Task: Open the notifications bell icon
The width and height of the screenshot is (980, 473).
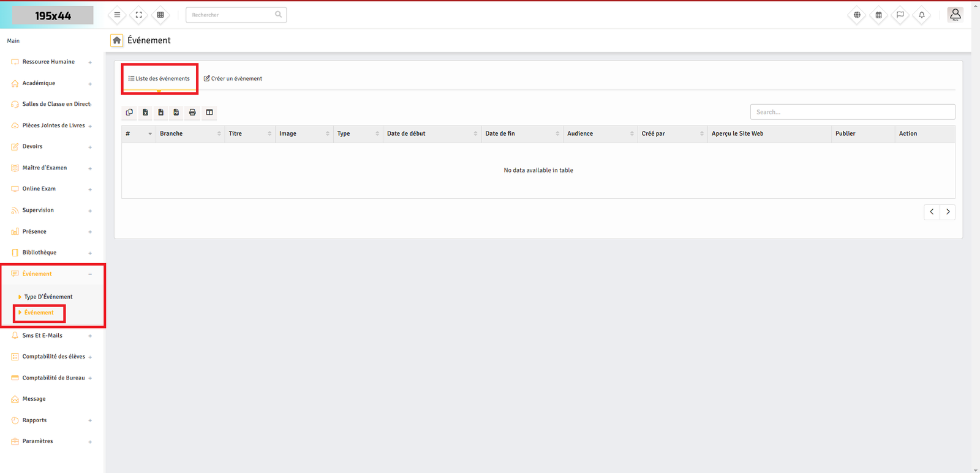Action: (921, 15)
